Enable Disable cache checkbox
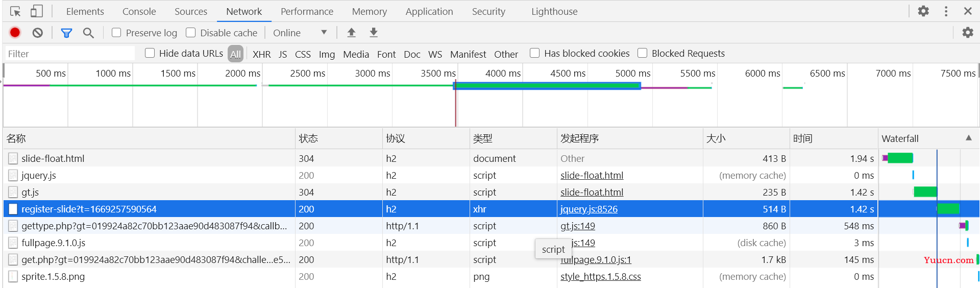Viewport: 980px width, 288px height. click(190, 33)
